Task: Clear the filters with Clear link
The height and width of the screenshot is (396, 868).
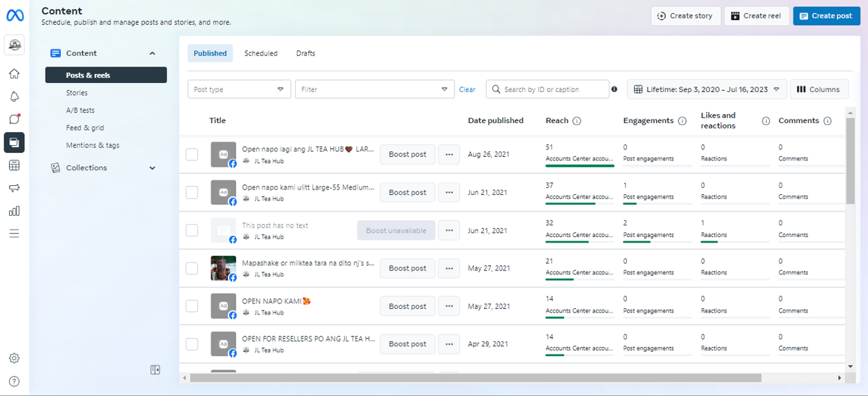Action: click(x=467, y=89)
